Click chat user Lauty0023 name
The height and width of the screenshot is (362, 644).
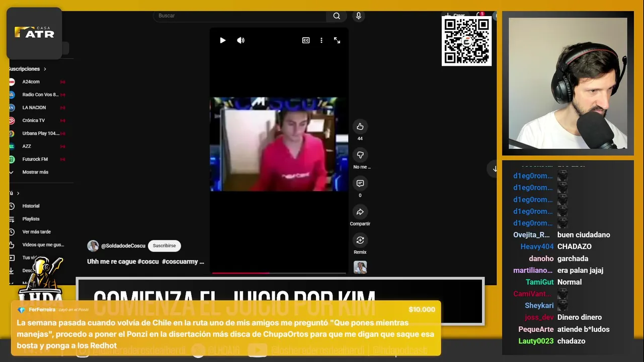536,341
